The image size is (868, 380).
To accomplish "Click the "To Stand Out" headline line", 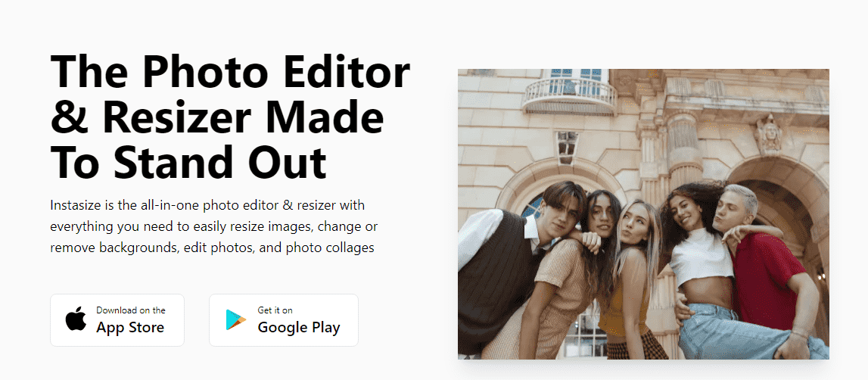I will (188, 160).
